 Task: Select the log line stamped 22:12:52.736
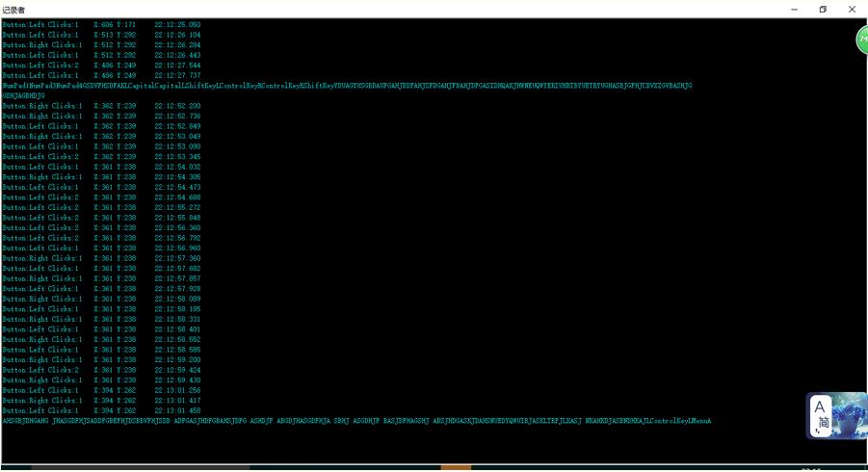coord(101,117)
